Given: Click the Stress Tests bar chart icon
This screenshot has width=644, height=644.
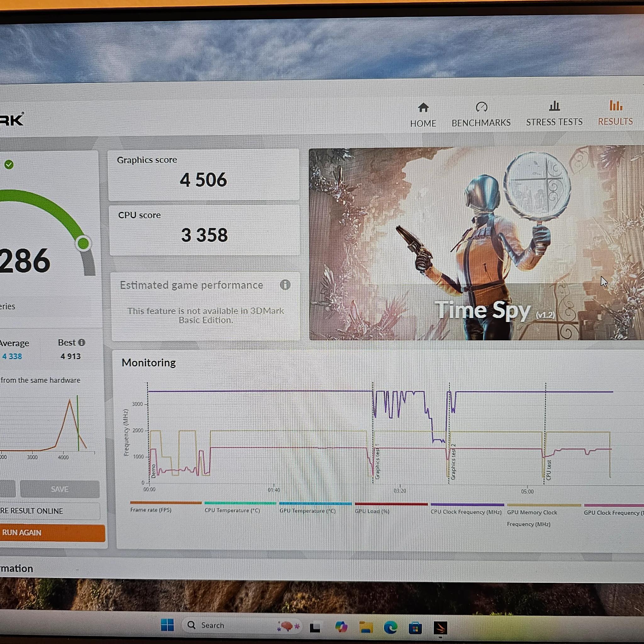Looking at the screenshot, I should pos(554,106).
